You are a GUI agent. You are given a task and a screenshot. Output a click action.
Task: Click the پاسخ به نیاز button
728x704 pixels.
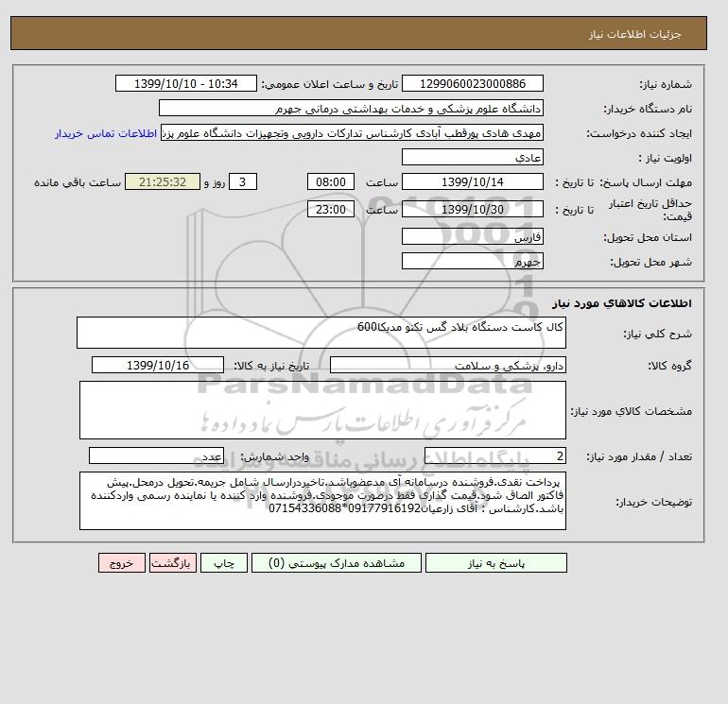pos(495,563)
